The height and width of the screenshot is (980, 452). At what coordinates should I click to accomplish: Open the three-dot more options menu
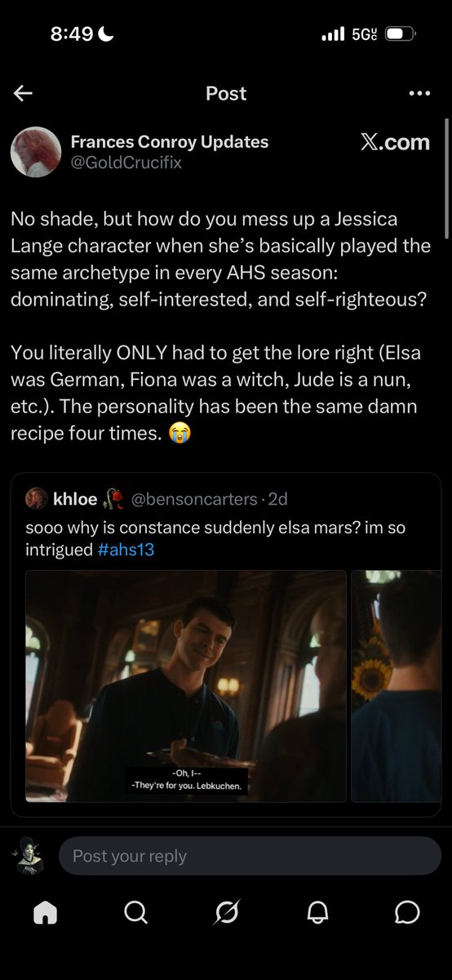(419, 93)
